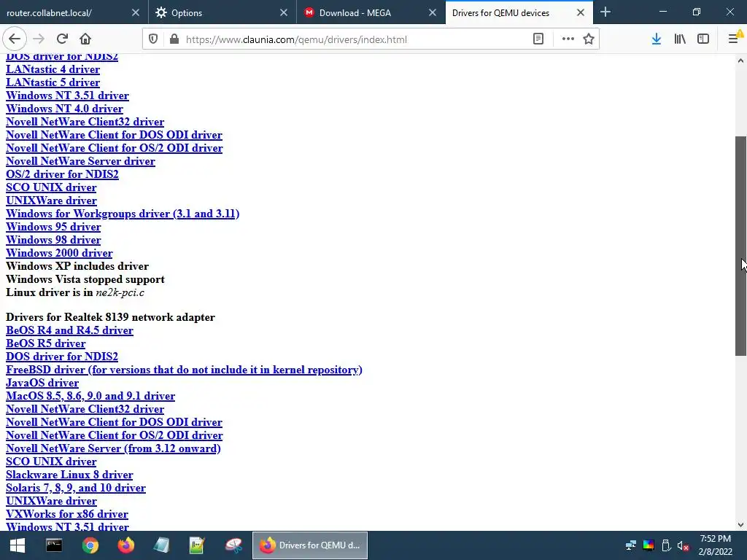Show site security padlock info
Viewport: 747px width, 560px height.
[174, 39]
